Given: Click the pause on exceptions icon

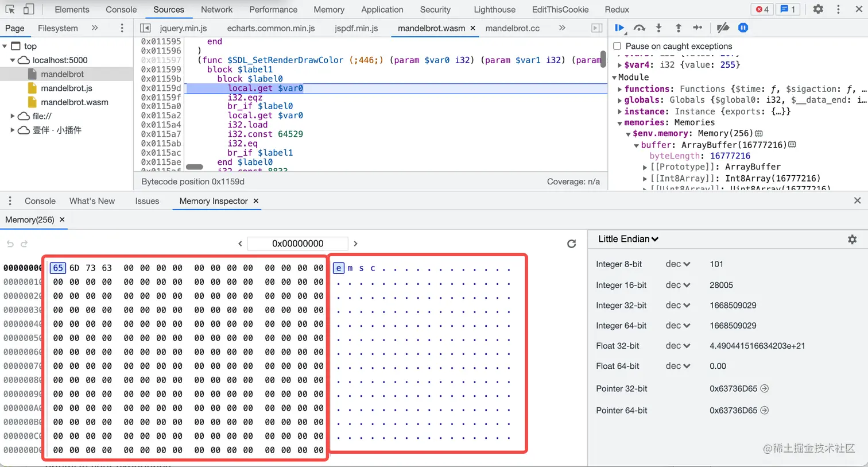Looking at the screenshot, I should pos(743,28).
